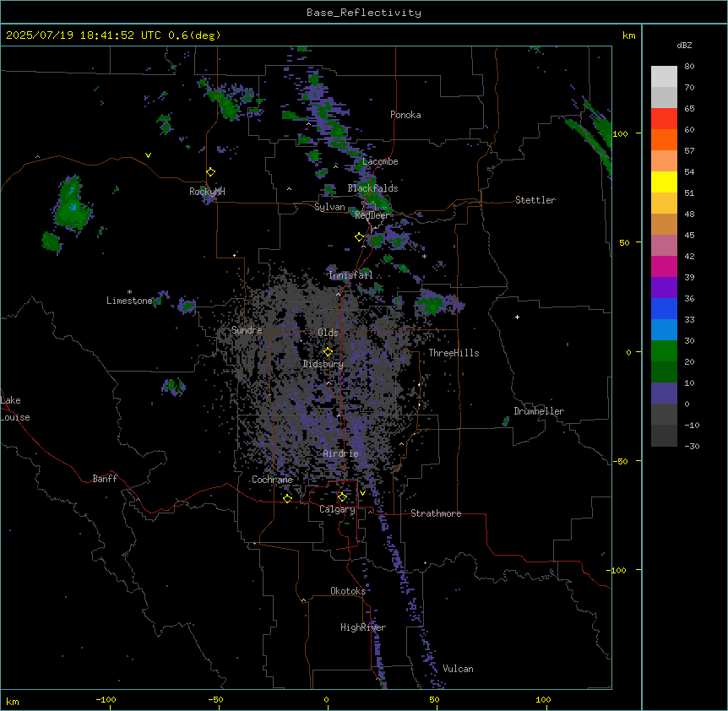The width and height of the screenshot is (728, 711).
Task: Click the yellow V marker northwest of RockyMH
Action: click(148, 155)
